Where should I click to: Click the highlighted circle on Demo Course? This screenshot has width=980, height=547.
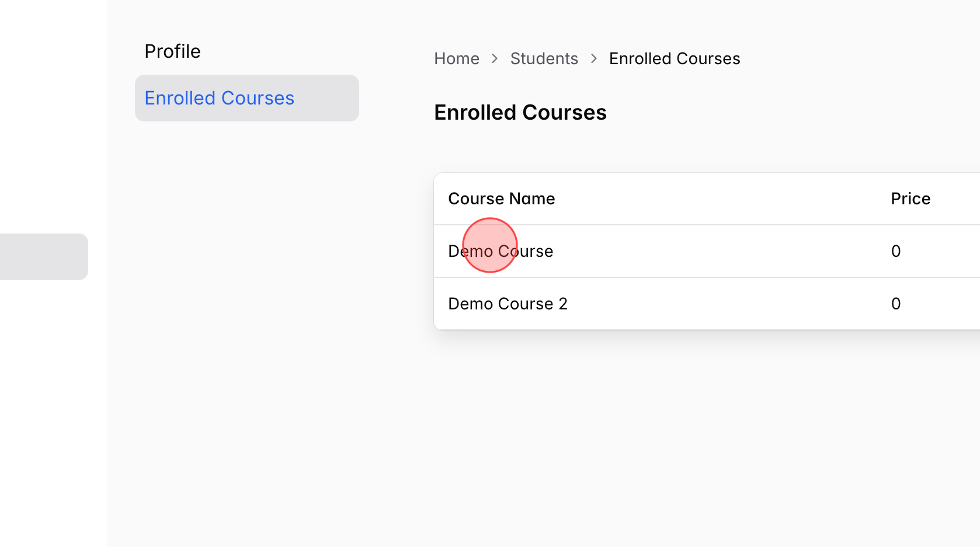coord(491,245)
